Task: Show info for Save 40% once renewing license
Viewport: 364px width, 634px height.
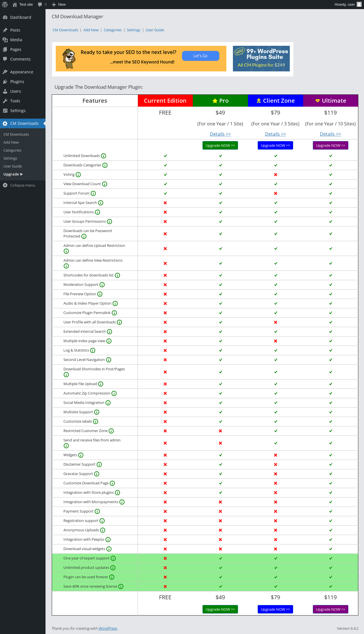Action: 121,586
